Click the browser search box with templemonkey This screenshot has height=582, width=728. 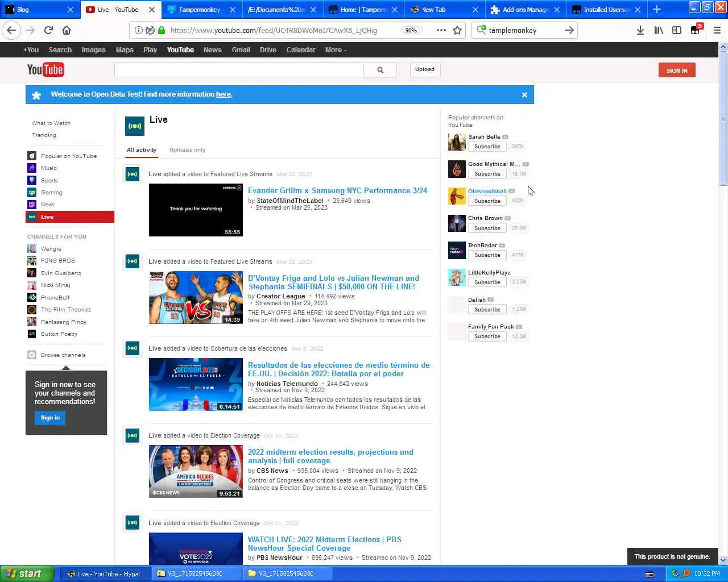[x=524, y=30]
